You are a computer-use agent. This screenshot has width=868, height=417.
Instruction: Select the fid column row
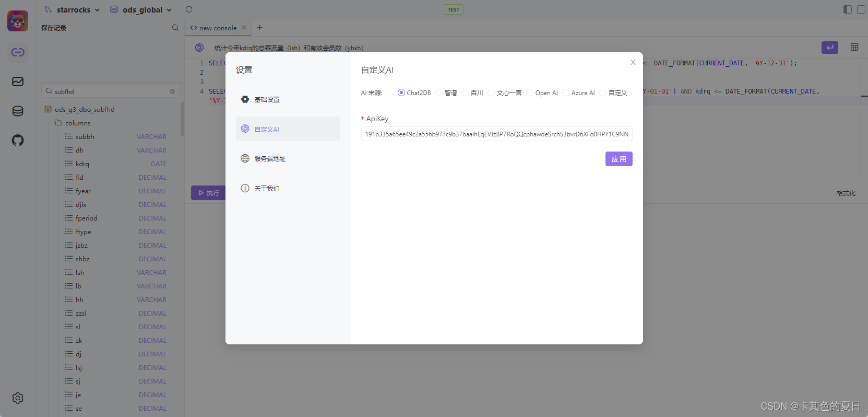[116, 177]
